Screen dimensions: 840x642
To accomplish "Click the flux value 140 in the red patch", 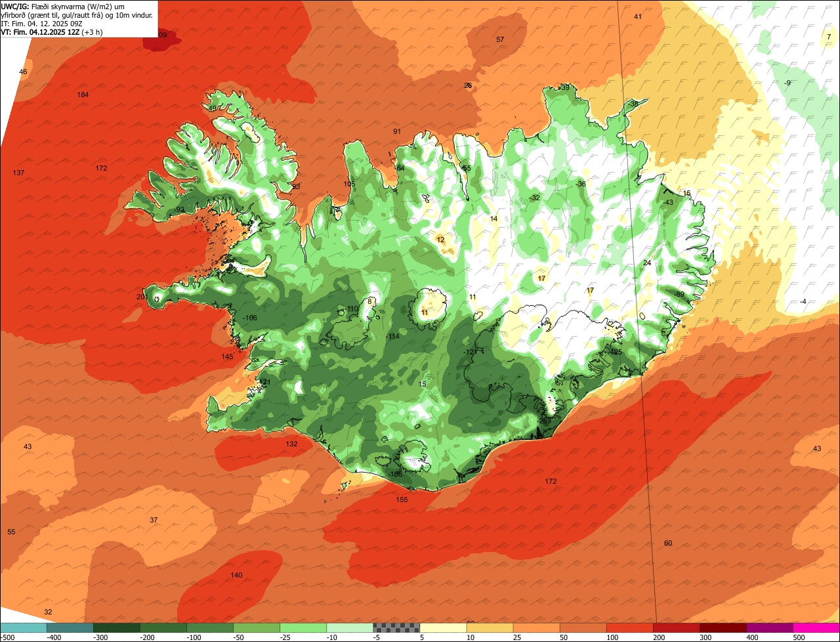I will tap(236, 575).
